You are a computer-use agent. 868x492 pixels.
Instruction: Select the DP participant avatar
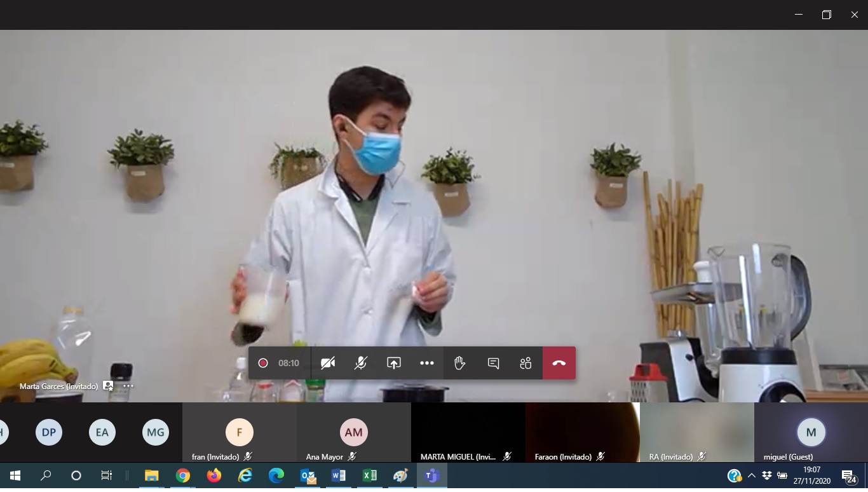(49, 432)
